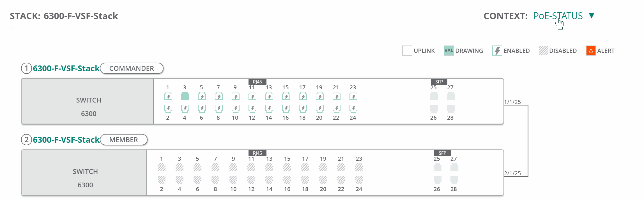Select PoE-enabled port 1 on the Commander switch
The width and height of the screenshot is (644, 200).
point(168,96)
